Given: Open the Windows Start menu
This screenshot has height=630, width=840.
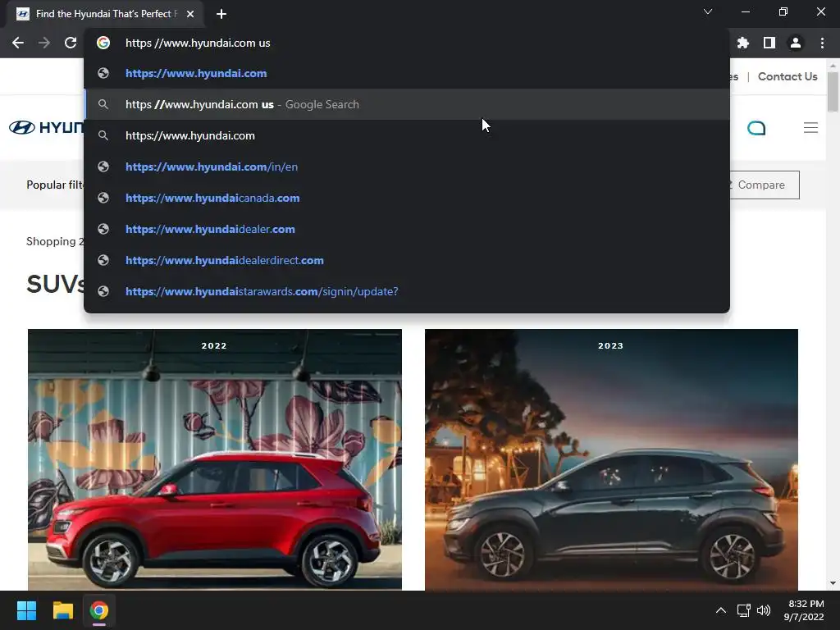Looking at the screenshot, I should pos(26,610).
